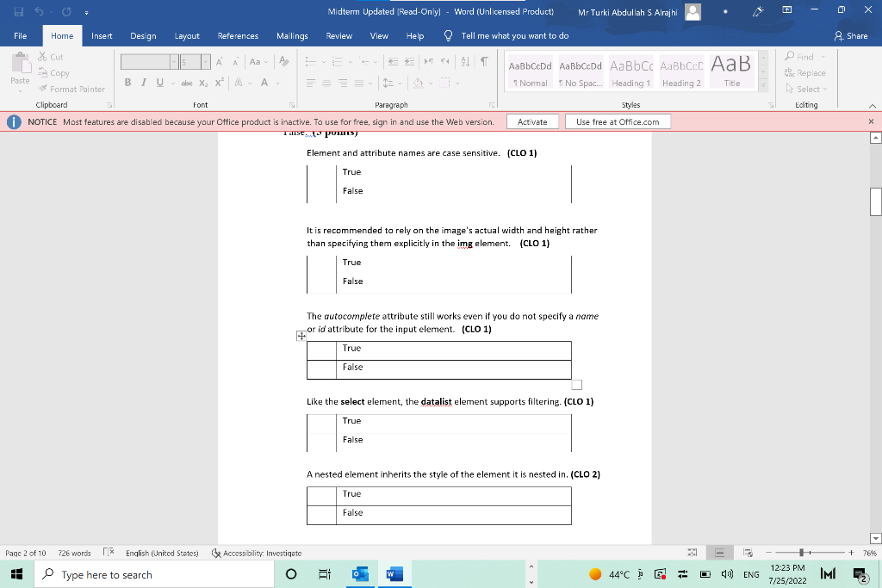Click the Copy command

click(x=54, y=72)
